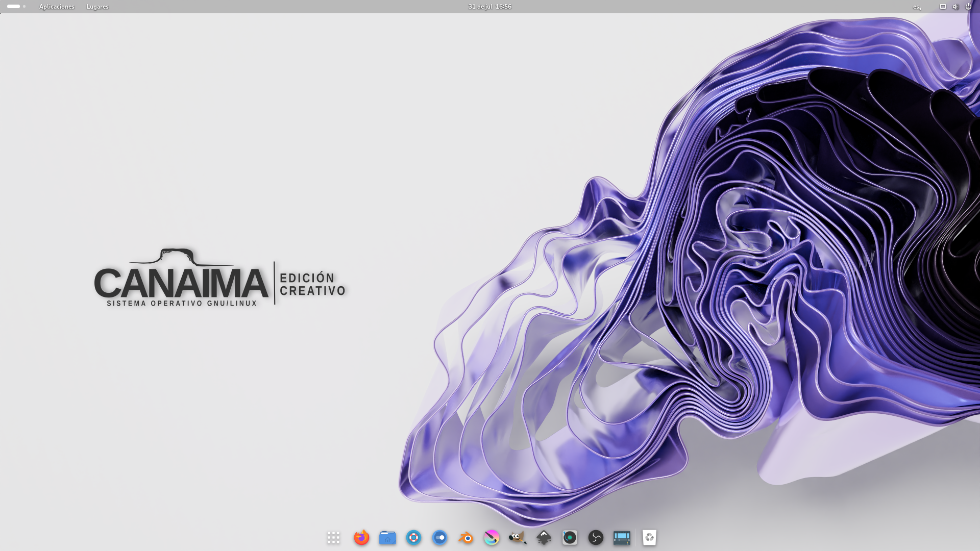Image resolution: width=980 pixels, height=551 pixels.
Task: Open the es keyboard layout selector
Action: (917, 7)
